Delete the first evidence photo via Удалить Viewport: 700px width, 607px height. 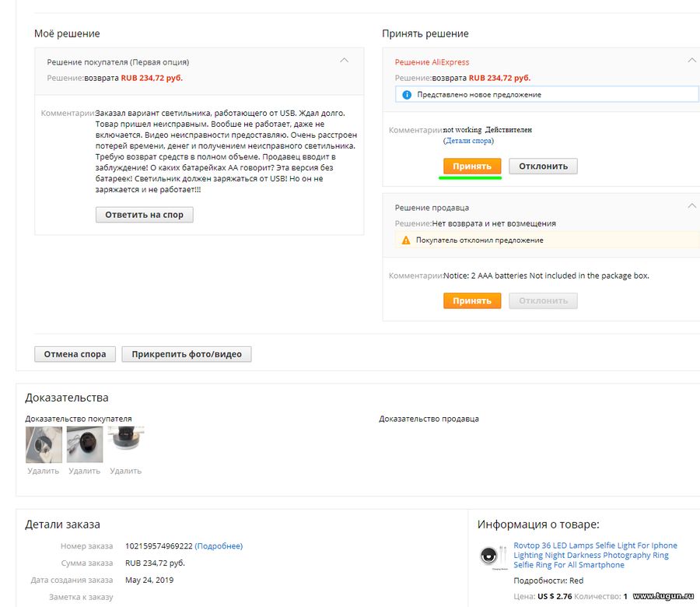tap(44, 471)
